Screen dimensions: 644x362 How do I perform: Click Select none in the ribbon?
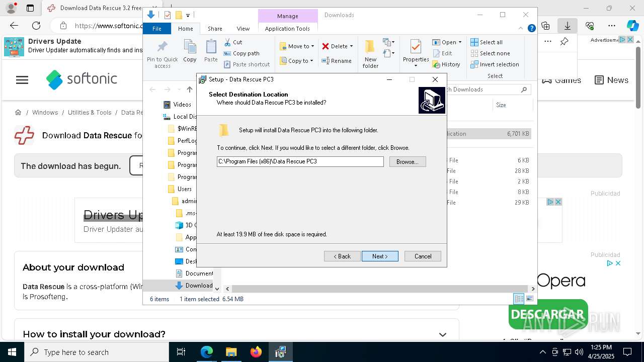tap(490, 53)
